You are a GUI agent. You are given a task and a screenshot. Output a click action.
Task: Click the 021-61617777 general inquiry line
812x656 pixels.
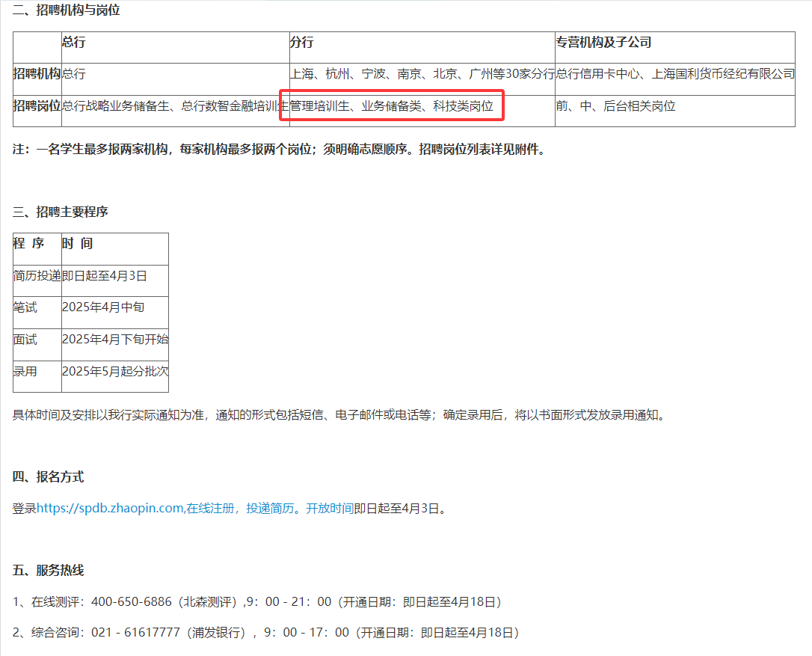pos(265,633)
